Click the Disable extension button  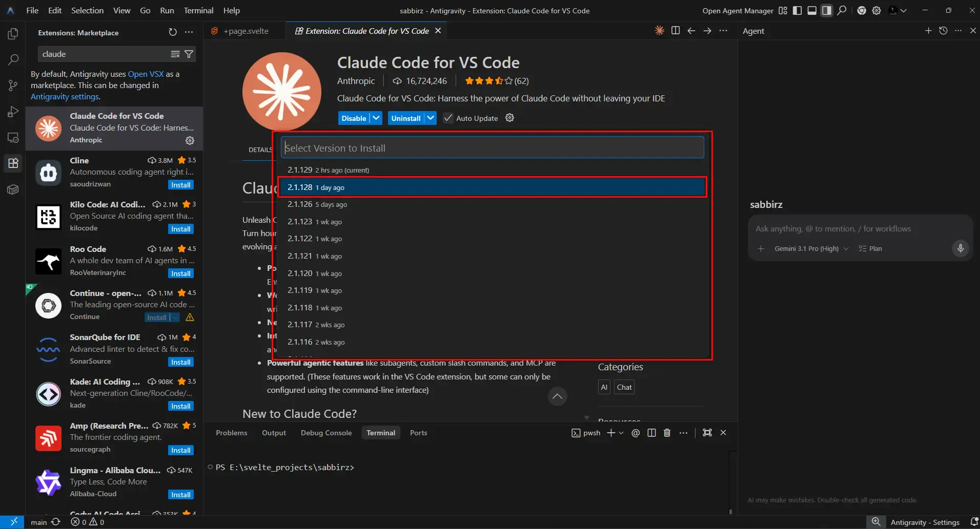354,118
